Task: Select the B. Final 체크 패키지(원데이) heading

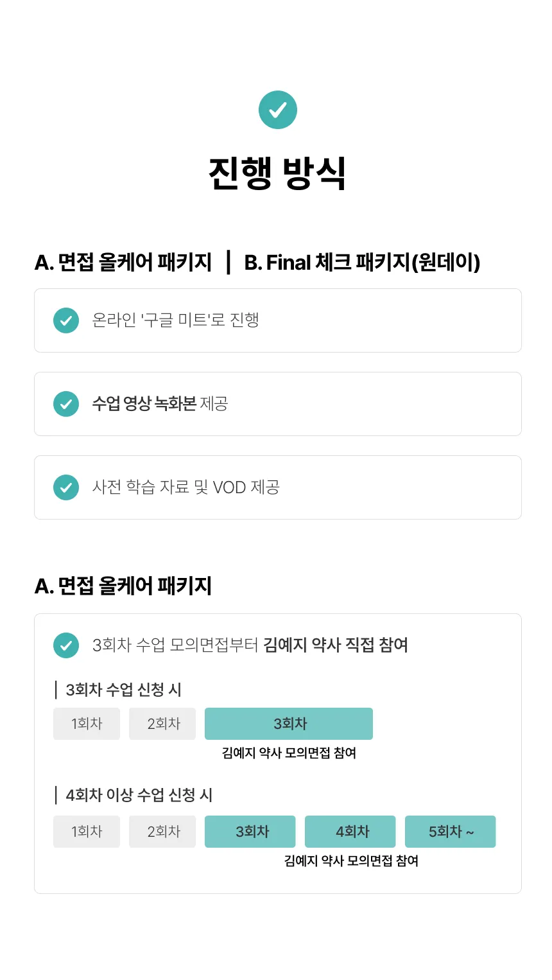Action: [362, 263]
